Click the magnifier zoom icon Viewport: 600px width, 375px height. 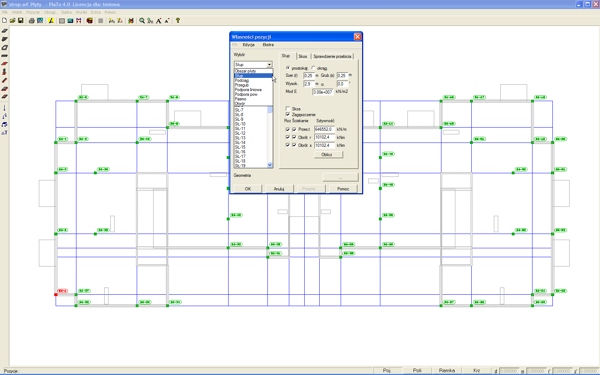point(142,21)
